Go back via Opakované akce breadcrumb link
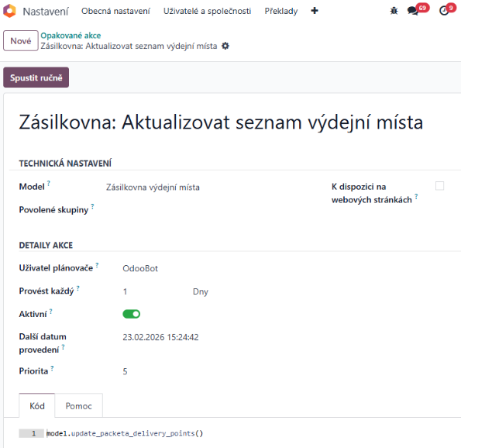The height and width of the screenshot is (448, 492). tap(69, 36)
